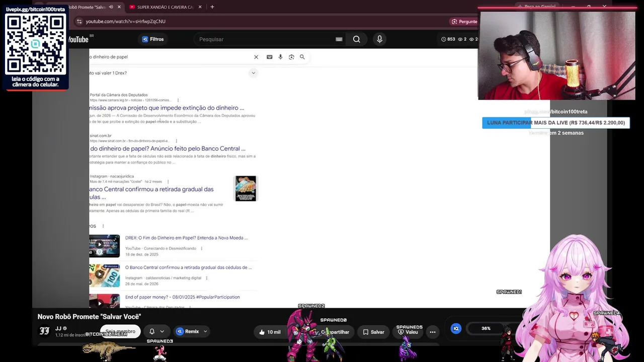Open "End of paper money? - 08/01/2025" video
This screenshot has height=362, width=644.
point(183,297)
